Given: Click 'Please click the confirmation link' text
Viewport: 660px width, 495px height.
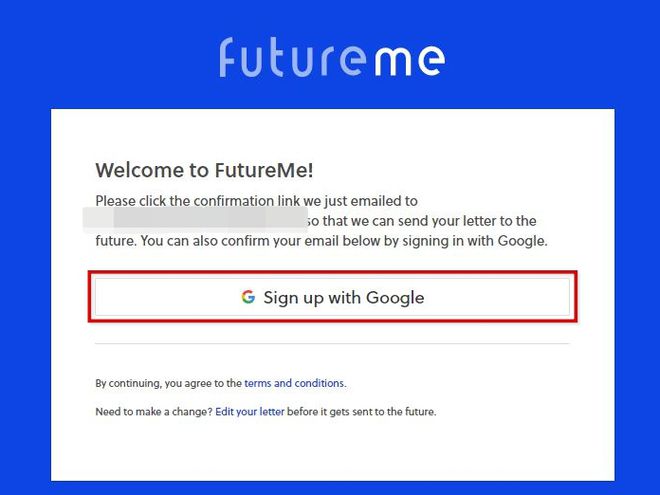Looking at the screenshot, I should point(198,201).
